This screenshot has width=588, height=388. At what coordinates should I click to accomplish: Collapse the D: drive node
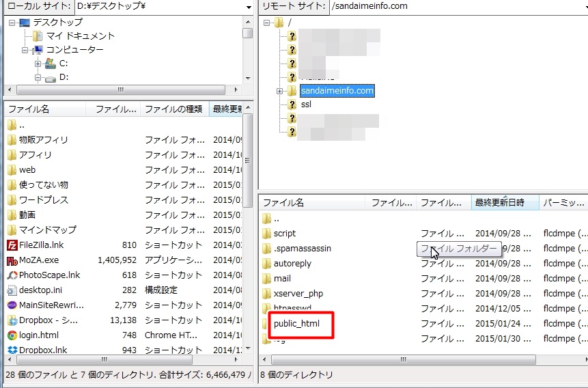[x=38, y=78]
